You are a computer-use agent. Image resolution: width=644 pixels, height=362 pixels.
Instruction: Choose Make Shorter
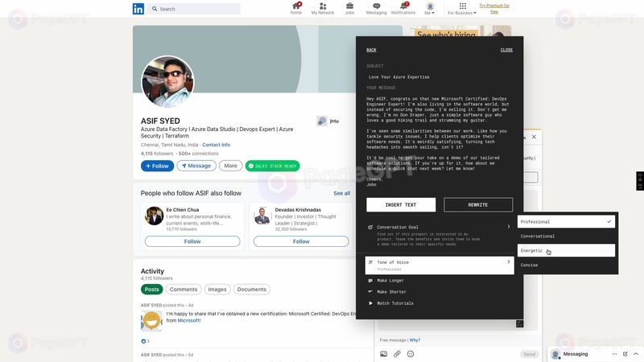tap(391, 292)
